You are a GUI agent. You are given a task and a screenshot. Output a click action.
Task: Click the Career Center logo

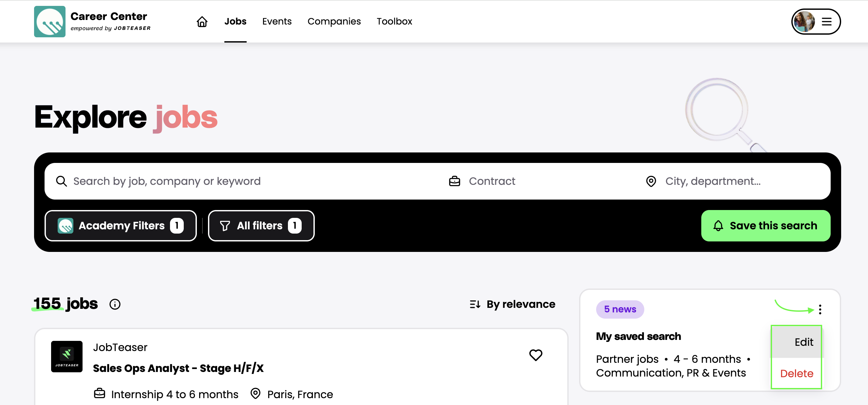(49, 22)
